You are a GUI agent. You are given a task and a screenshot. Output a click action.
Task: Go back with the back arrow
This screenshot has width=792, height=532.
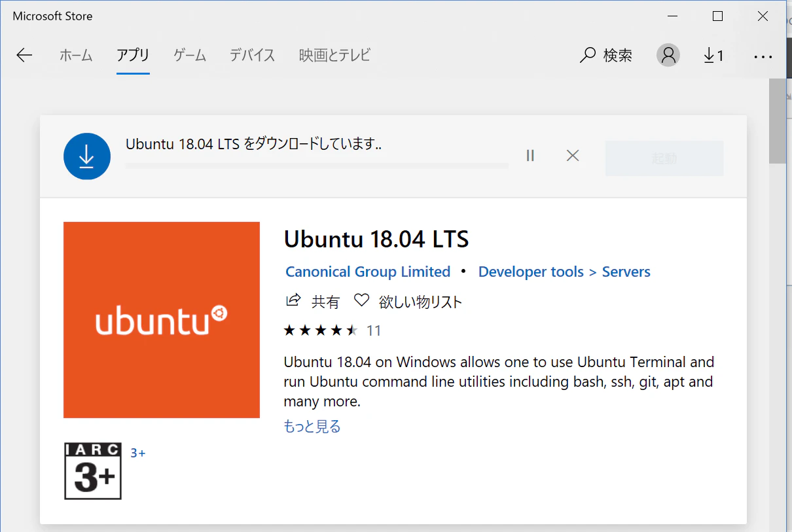click(x=24, y=56)
